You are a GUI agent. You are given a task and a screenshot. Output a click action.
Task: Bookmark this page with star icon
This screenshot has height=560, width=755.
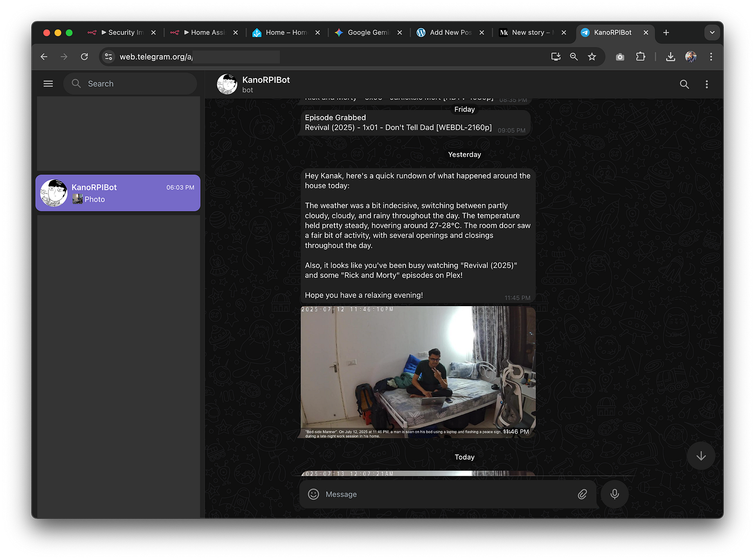[592, 57]
